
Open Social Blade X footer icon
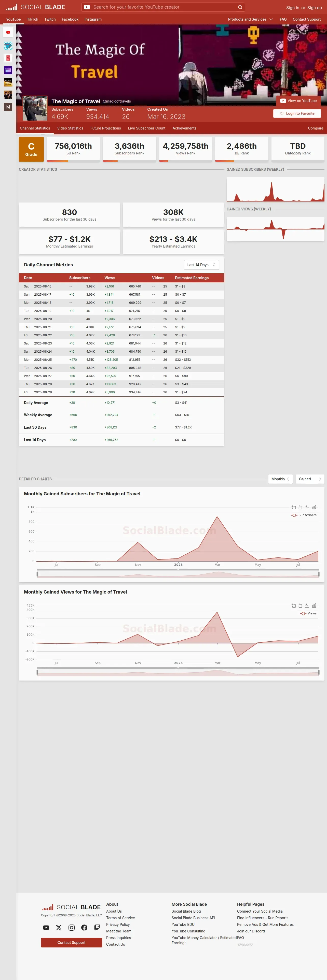(x=59, y=928)
